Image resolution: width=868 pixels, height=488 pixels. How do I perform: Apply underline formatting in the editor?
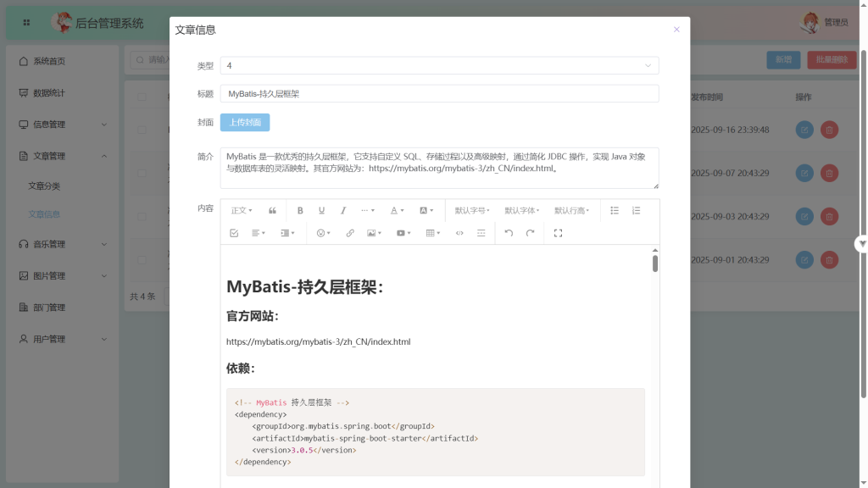tap(321, 210)
